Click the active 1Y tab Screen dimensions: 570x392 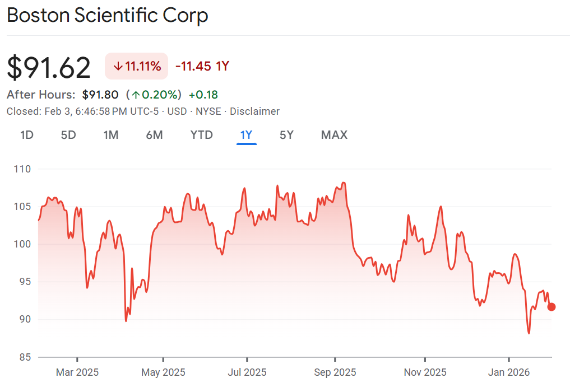pyautogui.click(x=246, y=135)
